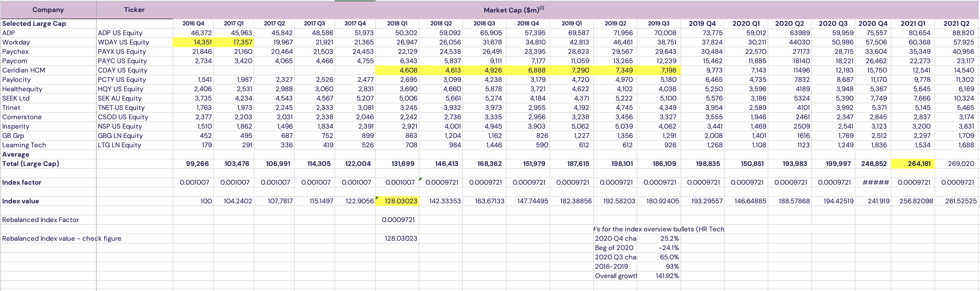This screenshot has height=291, width=980.
Task: Click rebalanced factor value 0.0009721
Action: point(397,220)
